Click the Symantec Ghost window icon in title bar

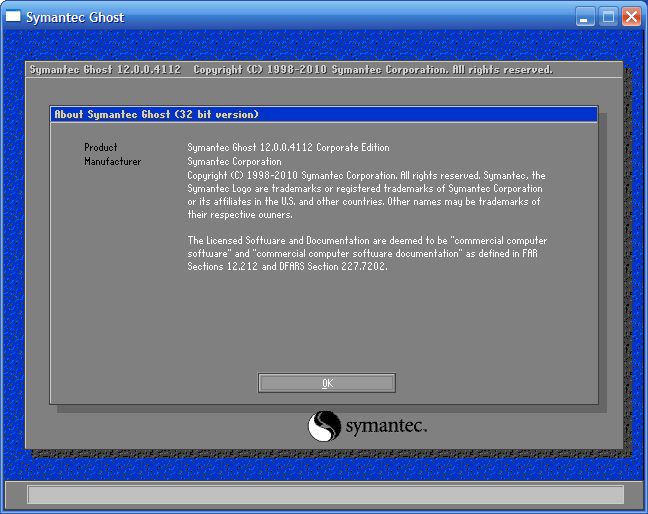pyautogui.click(x=13, y=17)
